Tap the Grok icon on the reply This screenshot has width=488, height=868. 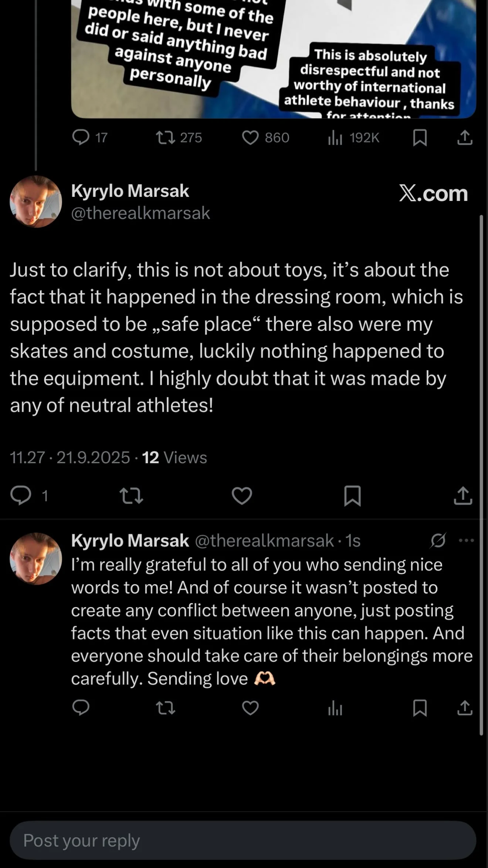[x=438, y=541]
